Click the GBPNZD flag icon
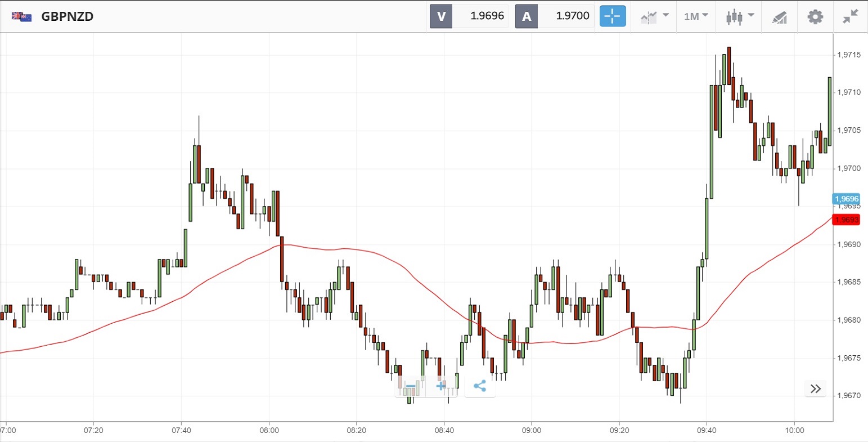Image resolution: width=868 pixels, height=442 pixels. click(21, 16)
